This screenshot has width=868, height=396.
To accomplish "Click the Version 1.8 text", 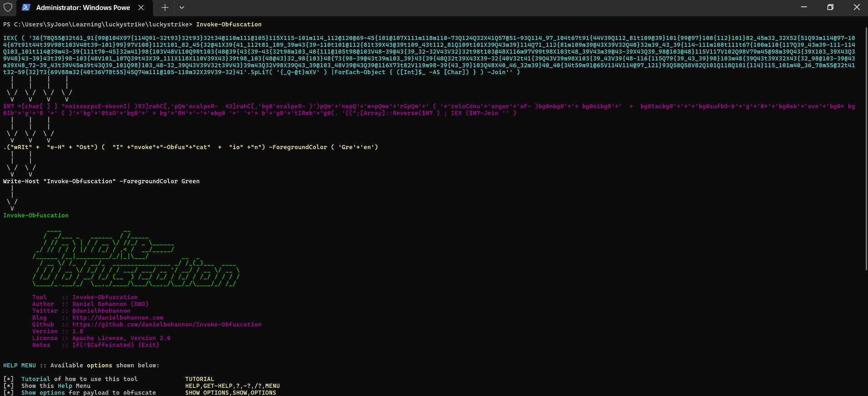I will click(58, 331).
